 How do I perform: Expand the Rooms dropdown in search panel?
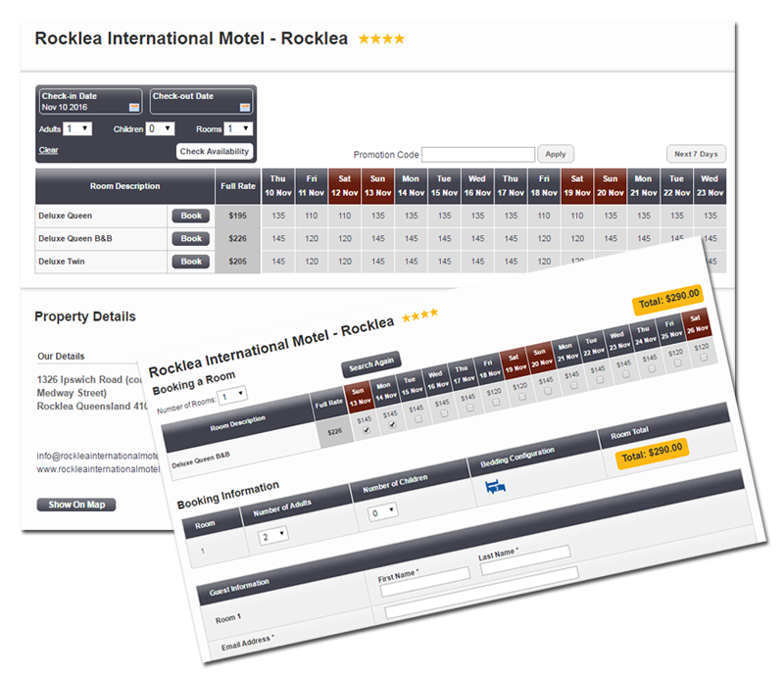[x=238, y=129]
